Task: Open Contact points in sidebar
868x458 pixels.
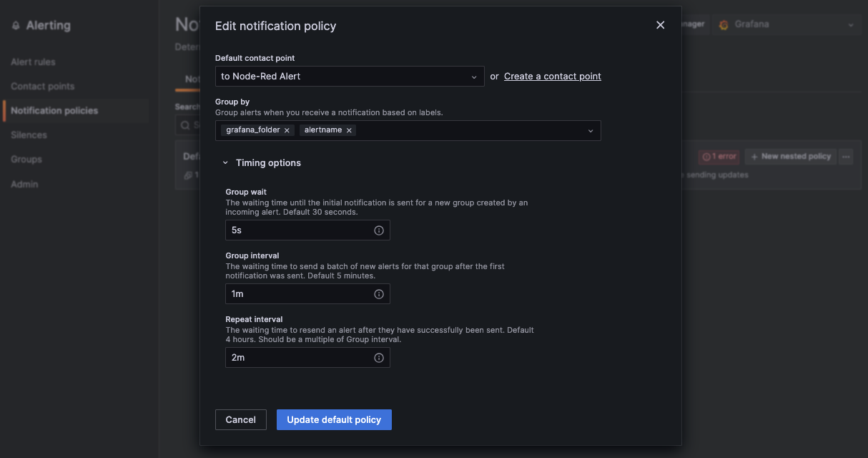Action: 42,87
